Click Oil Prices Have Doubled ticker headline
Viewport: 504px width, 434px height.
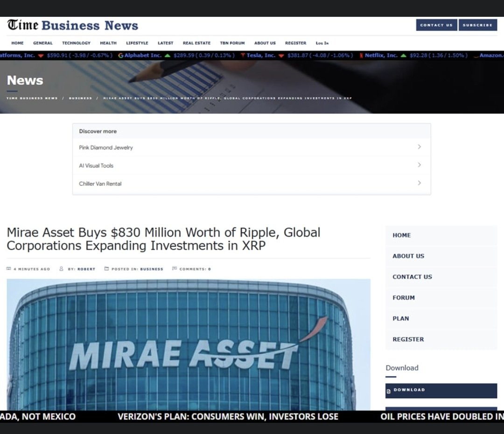(442, 417)
